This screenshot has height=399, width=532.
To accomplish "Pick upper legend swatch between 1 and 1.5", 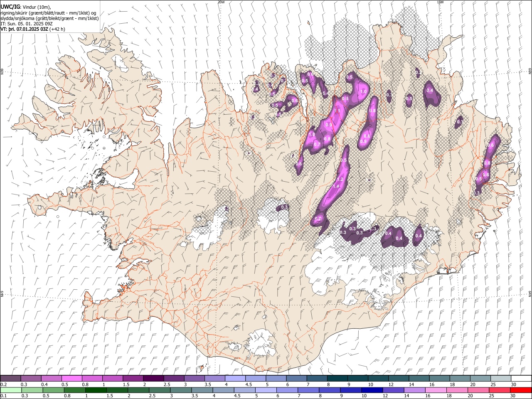I will [x=112, y=378].
